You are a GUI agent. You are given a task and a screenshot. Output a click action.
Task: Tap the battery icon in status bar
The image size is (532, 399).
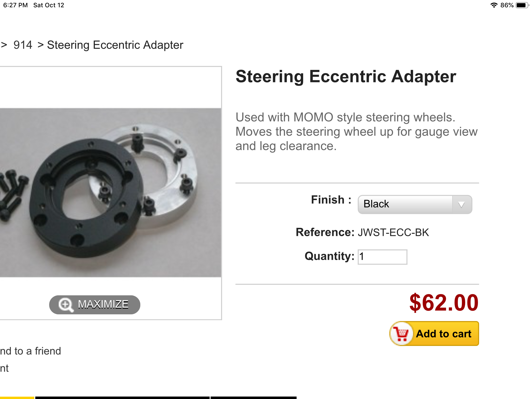tap(522, 5)
